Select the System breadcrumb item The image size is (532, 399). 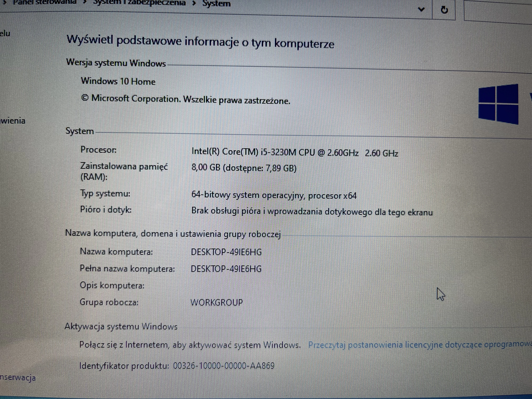(x=216, y=4)
